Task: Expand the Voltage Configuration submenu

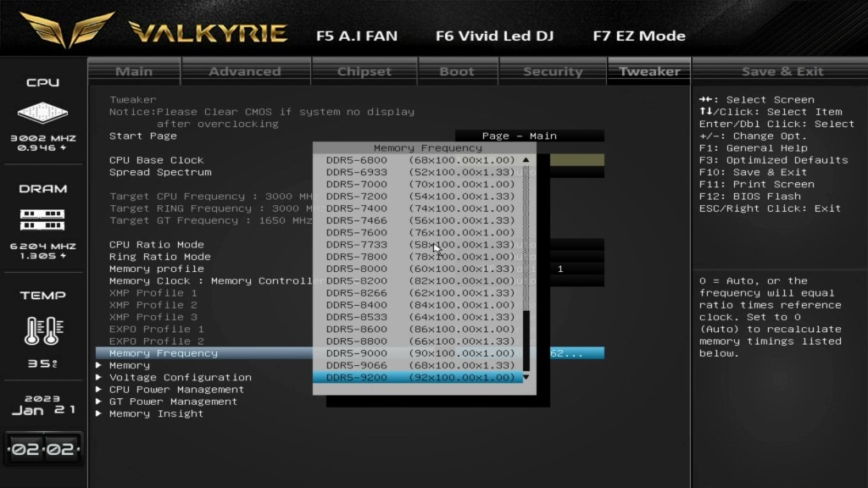Action: (x=180, y=377)
